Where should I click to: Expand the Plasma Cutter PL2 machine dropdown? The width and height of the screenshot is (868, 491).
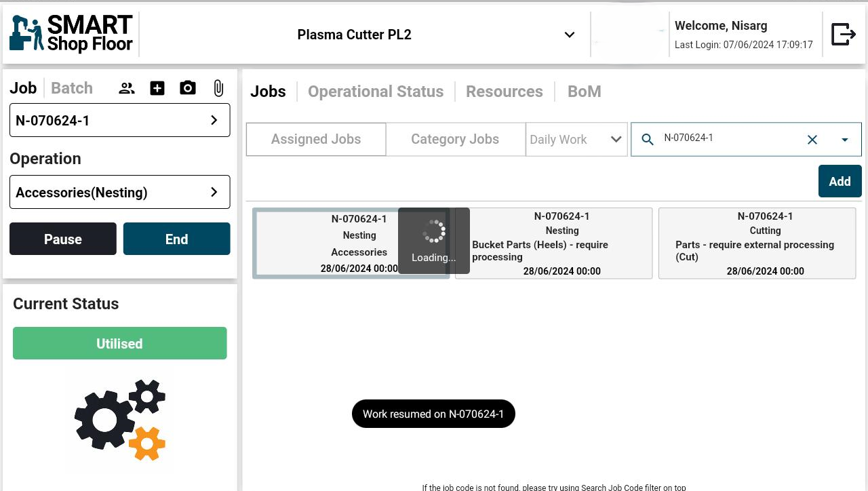[x=569, y=35]
